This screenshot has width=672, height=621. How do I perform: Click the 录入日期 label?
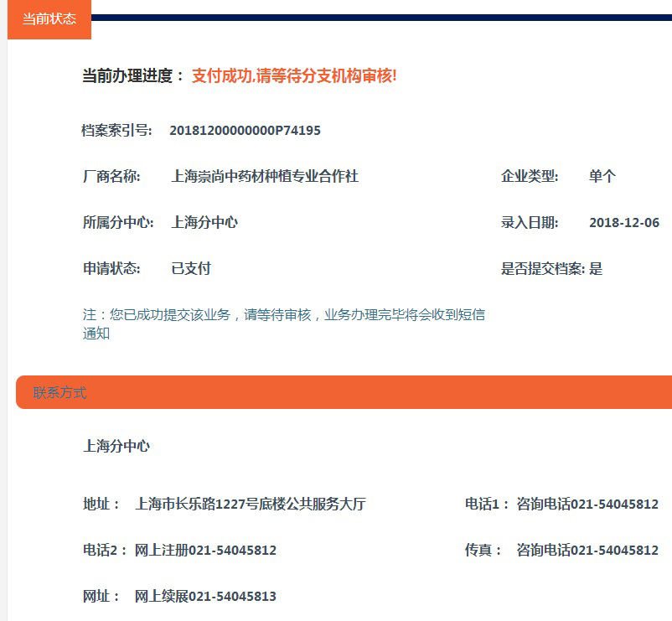click(x=530, y=222)
